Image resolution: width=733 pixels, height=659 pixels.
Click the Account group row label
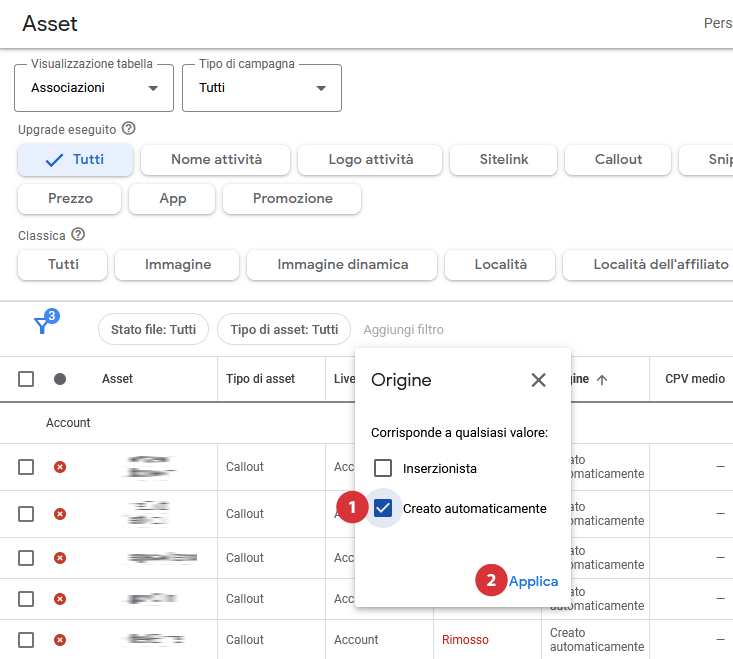(68, 423)
